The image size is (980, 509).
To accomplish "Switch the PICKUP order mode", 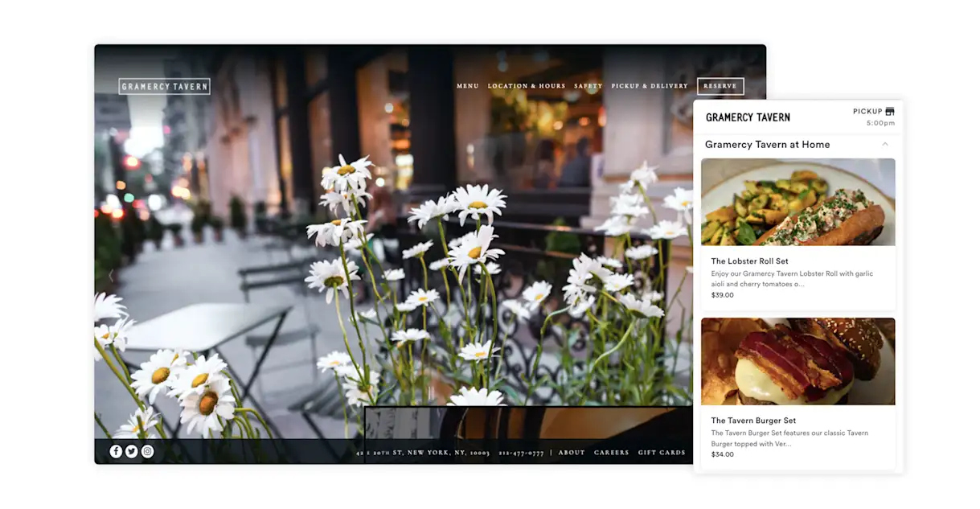I will pyautogui.click(x=870, y=111).
